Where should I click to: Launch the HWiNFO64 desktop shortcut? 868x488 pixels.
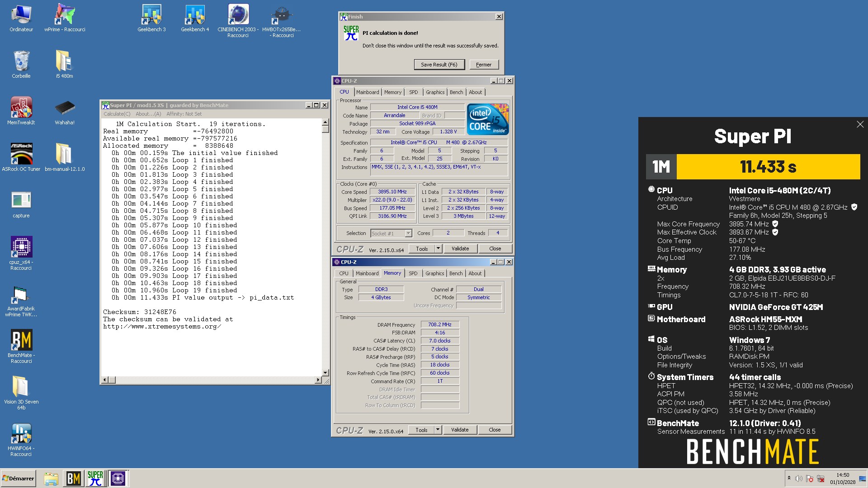[x=21, y=440]
